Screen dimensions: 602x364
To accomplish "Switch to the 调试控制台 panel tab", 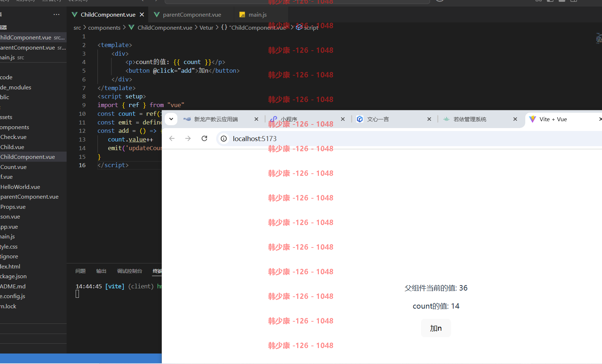I will [129, 271].
